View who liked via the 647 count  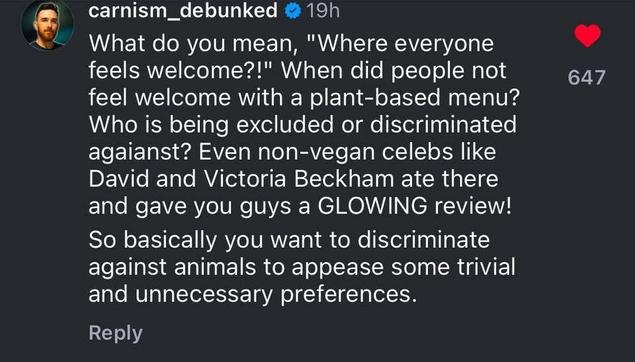[587, 77]
